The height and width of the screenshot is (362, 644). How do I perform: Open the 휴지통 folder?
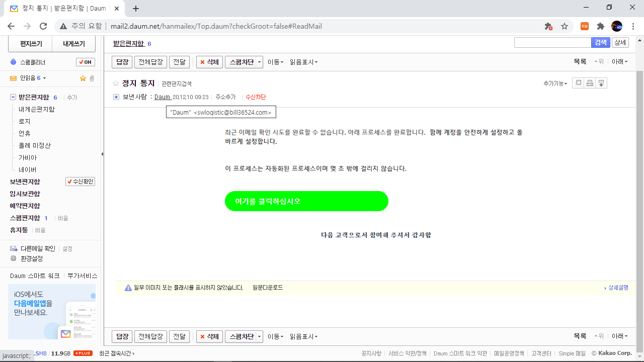click(20, 230)
